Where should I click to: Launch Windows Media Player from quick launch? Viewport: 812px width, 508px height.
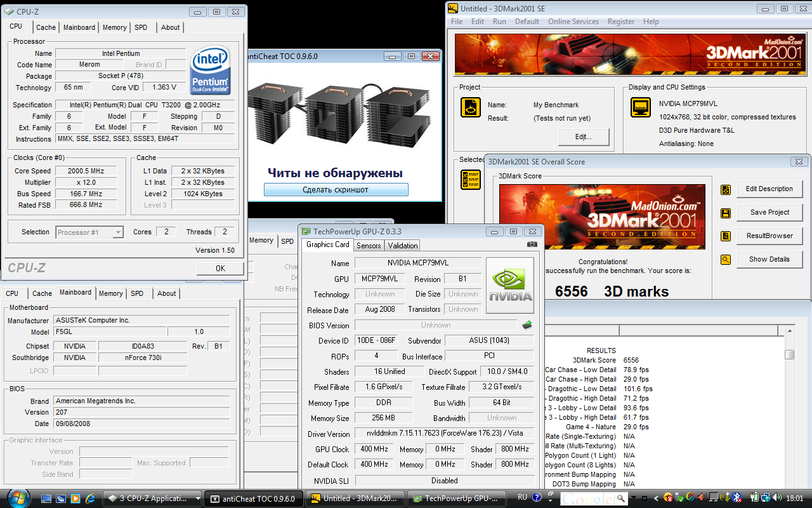coord(75,498)
